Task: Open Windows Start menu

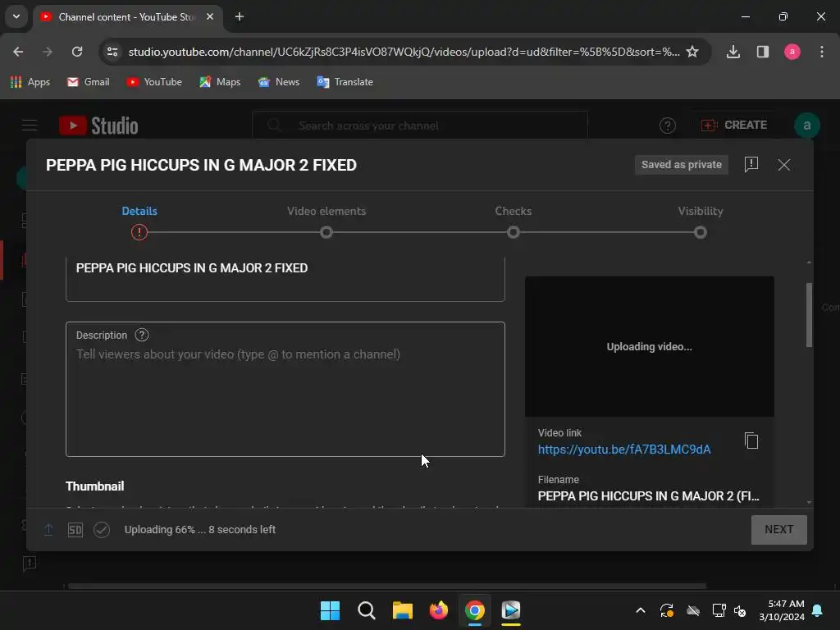Action: click(330, 610)
